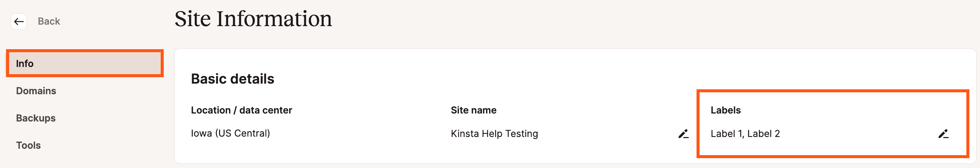The width and height of the screenshot is (980, 168).
Task: Click the Back text link
Action: 49,21
